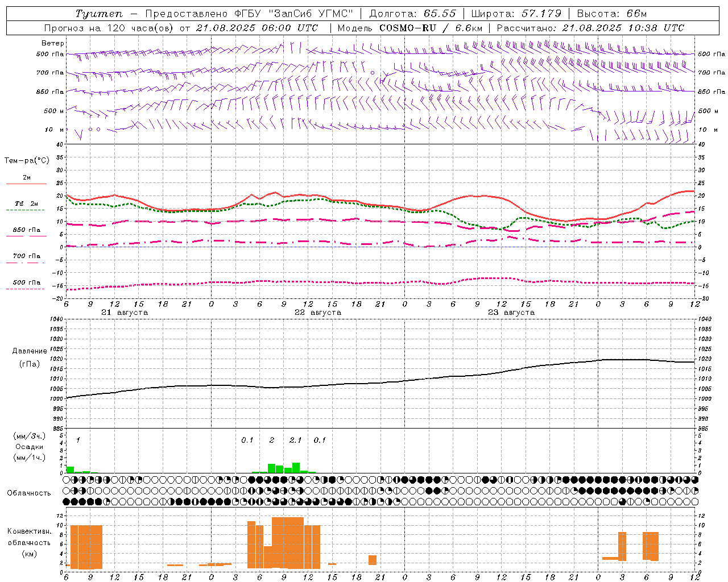The width and height of the screenshot is (728, 582).
Task: Click the precipitation amount value 2
Action: pyautogui.click(x=272, y=440)
